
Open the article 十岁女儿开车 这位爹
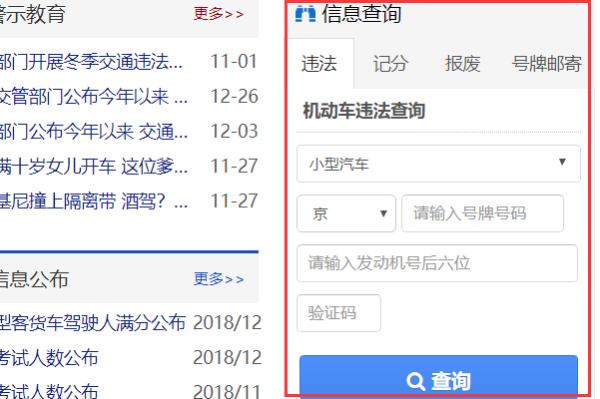pyautogui.click(x=93, y=166)
